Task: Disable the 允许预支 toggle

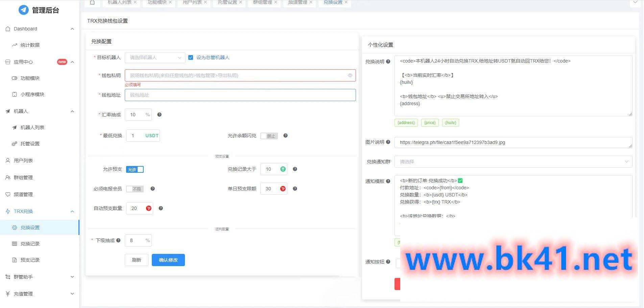Action: coord(135,169)
